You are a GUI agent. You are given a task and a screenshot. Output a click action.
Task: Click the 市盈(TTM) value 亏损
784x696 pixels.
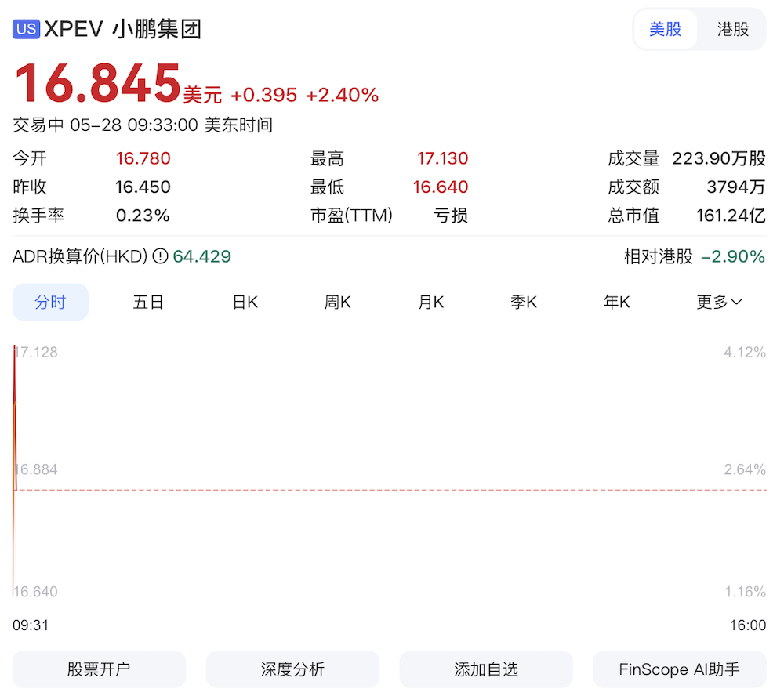451,216
